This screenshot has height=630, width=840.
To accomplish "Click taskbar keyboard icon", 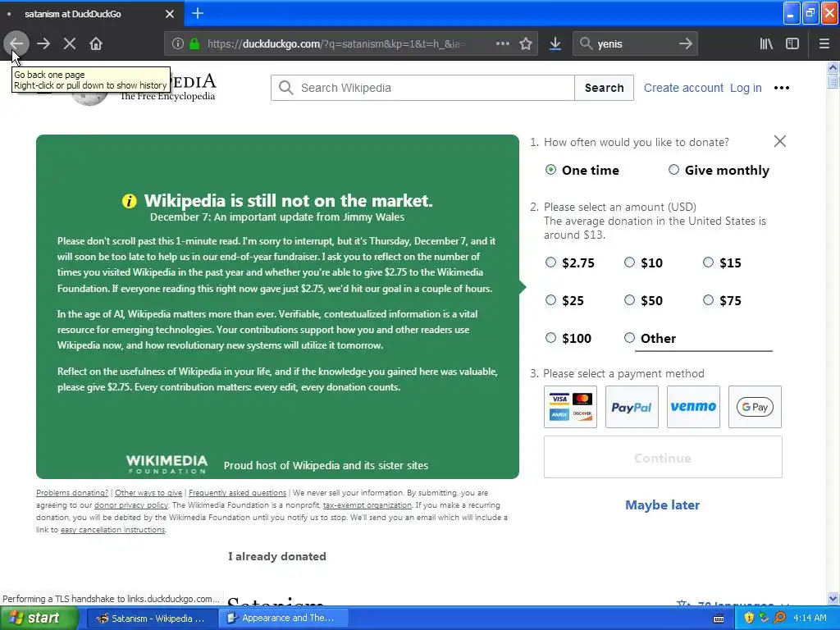I will (x=719, y=619).
